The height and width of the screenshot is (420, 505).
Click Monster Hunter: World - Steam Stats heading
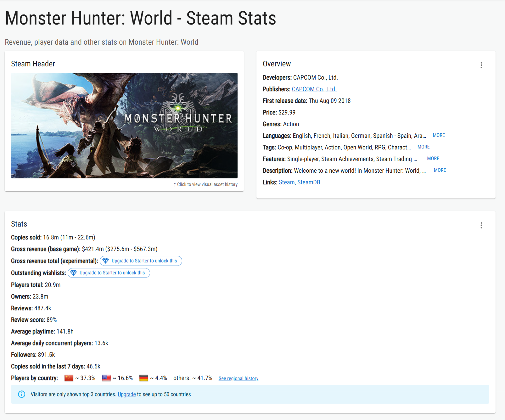141,18
